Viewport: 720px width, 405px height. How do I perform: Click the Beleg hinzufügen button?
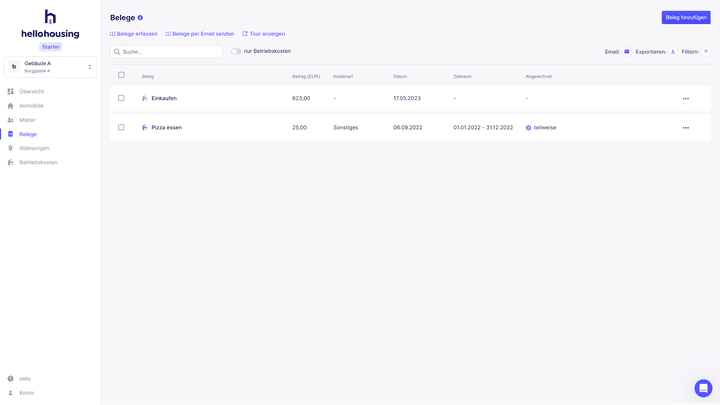point(686,17)
